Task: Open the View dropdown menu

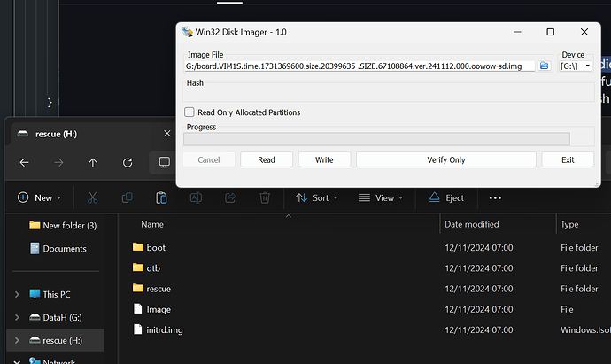Action: click(x=377, y=198)
